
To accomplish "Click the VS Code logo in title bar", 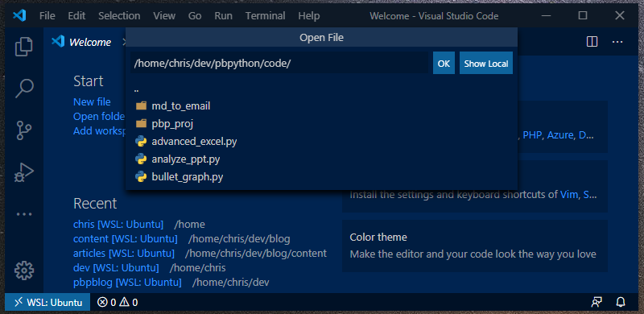I will pyautogui.click(x=19, y=15).
